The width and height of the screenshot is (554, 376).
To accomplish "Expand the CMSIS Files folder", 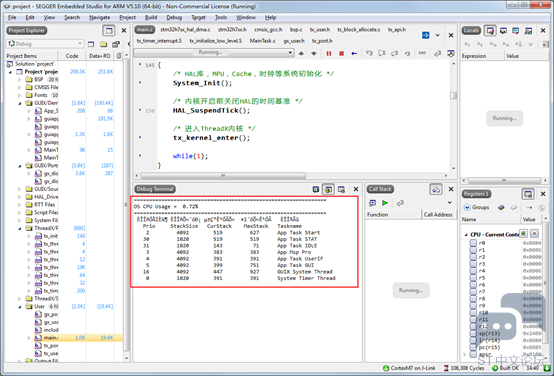I will tap(20, 87).
